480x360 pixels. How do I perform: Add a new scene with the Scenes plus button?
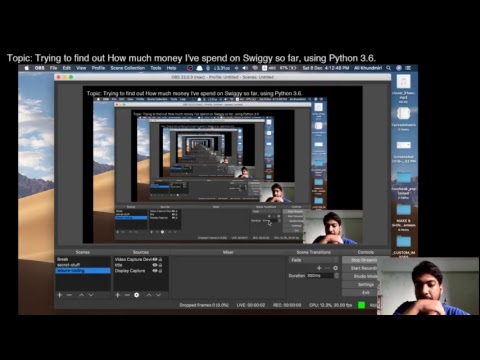60,295
